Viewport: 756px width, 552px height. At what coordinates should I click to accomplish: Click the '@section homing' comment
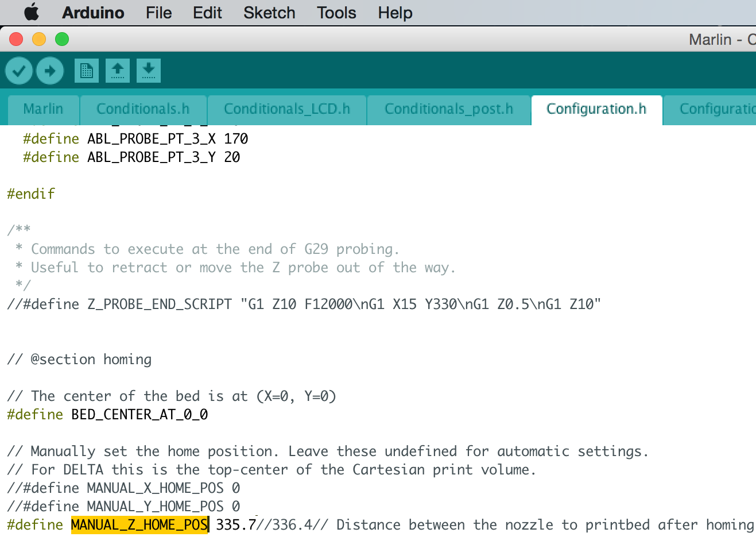click(x=79, y=359)
